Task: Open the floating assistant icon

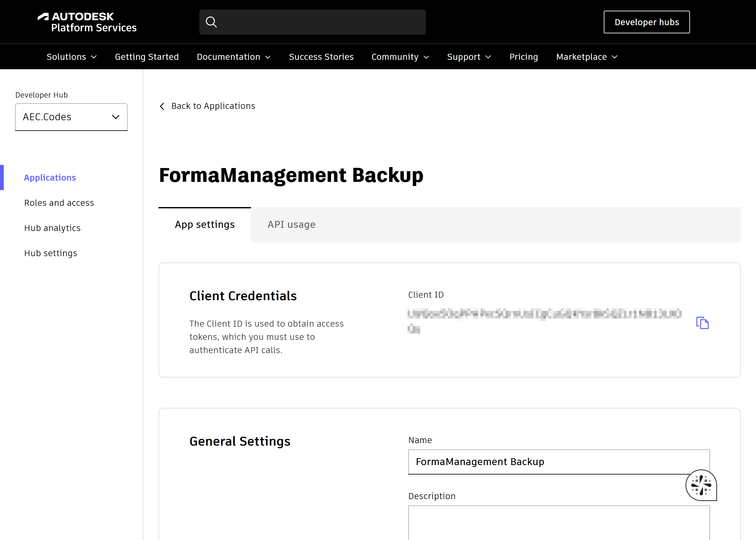Action: pyautogui.click(x=701, y=485)
